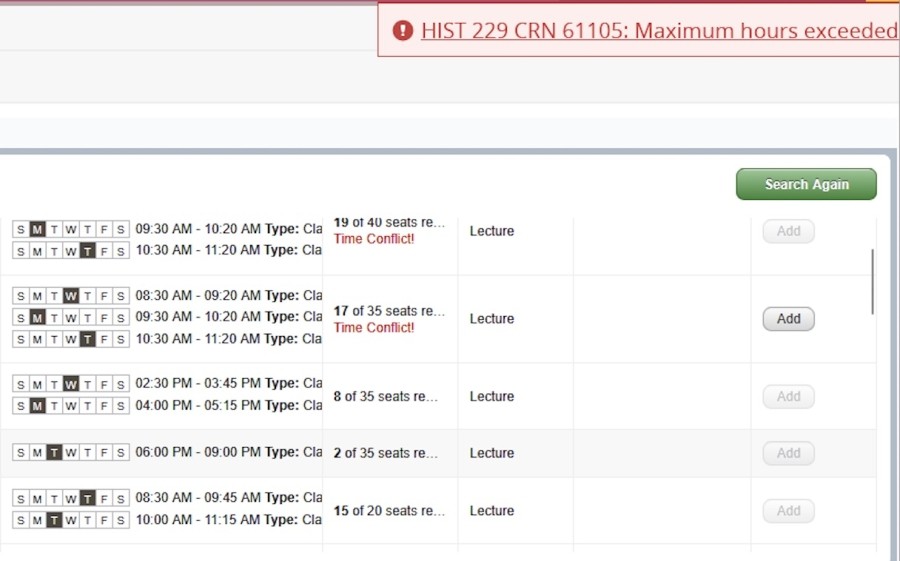Image resolution: width=900 pixels, height=561 pixels.
Task: Open the HIST 229 CRN 61105 error link
Action: [658, 31]
